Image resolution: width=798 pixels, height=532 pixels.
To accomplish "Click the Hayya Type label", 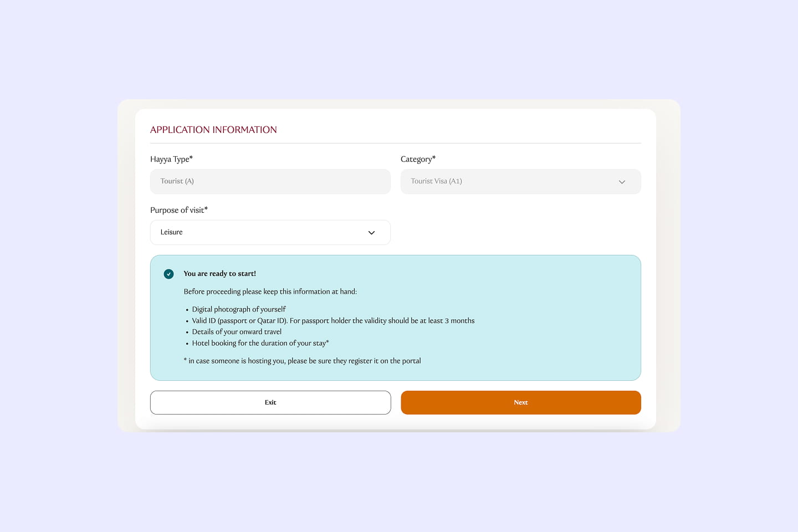I will [x=171, y=159].
